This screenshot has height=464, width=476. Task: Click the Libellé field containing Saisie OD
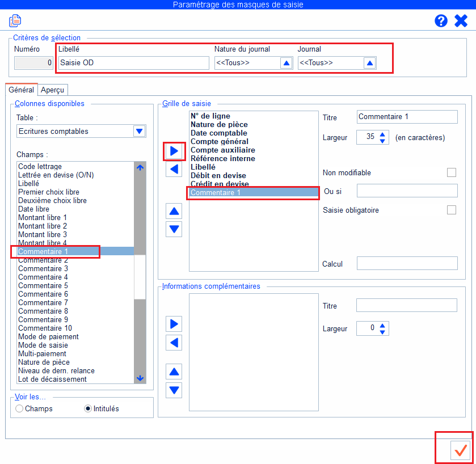pos(133,63)
